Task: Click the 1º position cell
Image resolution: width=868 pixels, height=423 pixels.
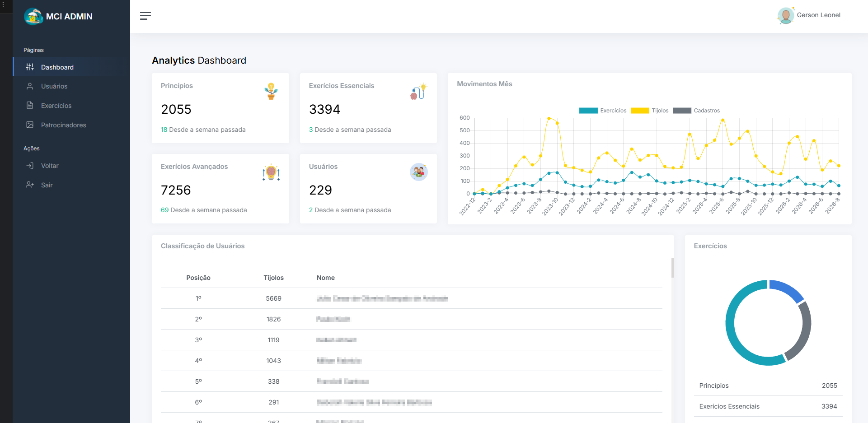Action: point(198,298)
